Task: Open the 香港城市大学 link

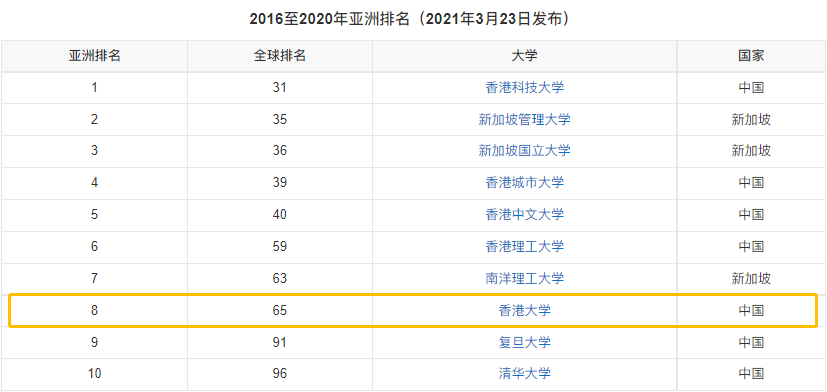Action: (x=524, y=183)
